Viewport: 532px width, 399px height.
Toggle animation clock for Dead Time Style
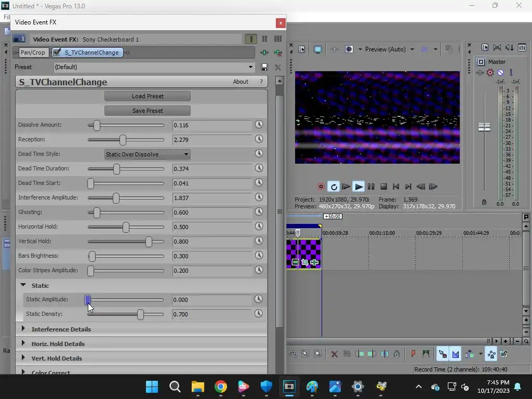pos(259,153)
